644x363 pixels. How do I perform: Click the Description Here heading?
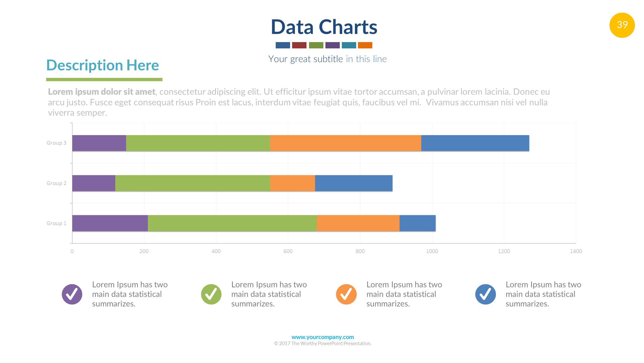103,65
